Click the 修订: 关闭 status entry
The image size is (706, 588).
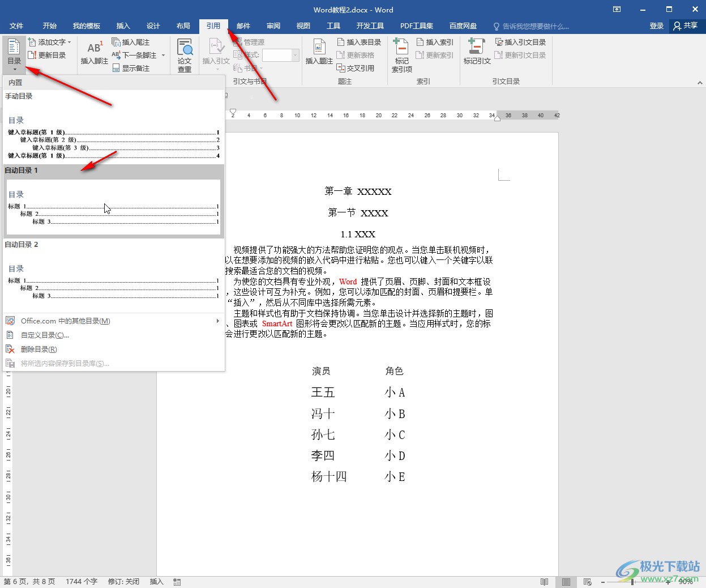[x=123, y=582]
